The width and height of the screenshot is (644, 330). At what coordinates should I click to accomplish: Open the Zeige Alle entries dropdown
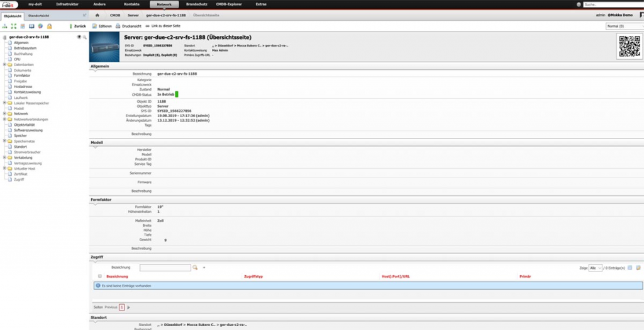pos(595,268)
